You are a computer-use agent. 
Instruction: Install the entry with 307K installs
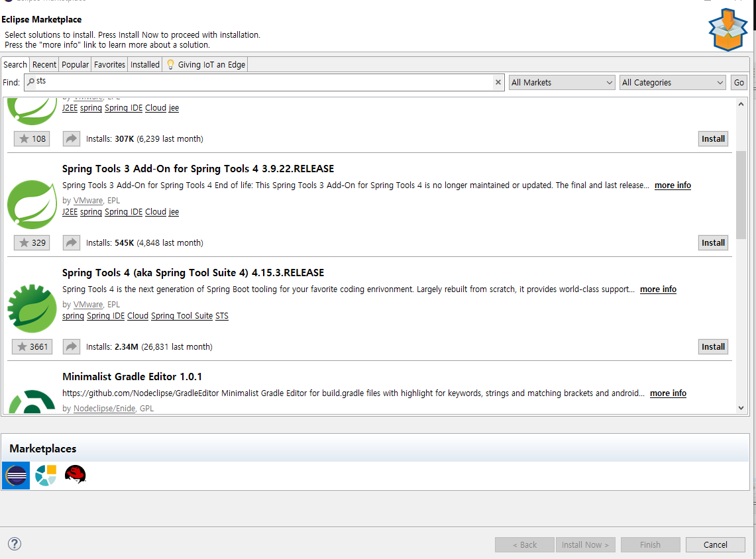[713, 139]
